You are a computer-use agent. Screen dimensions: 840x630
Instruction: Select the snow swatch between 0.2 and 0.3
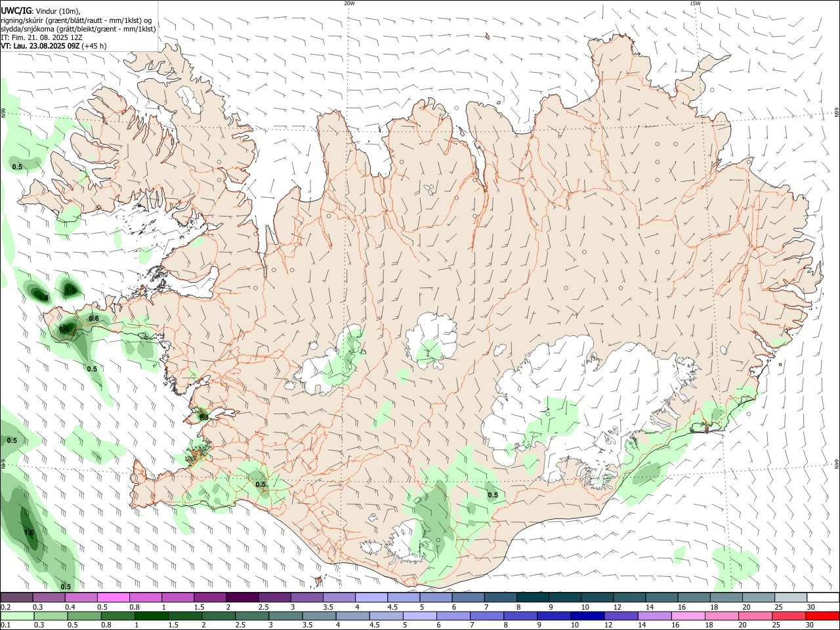pyautogui.click(x=16, y=597)
